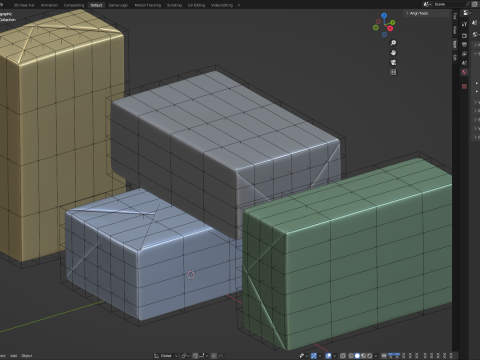Select wireframe viewport shading

pyautogui.click(x=351, y=356)
